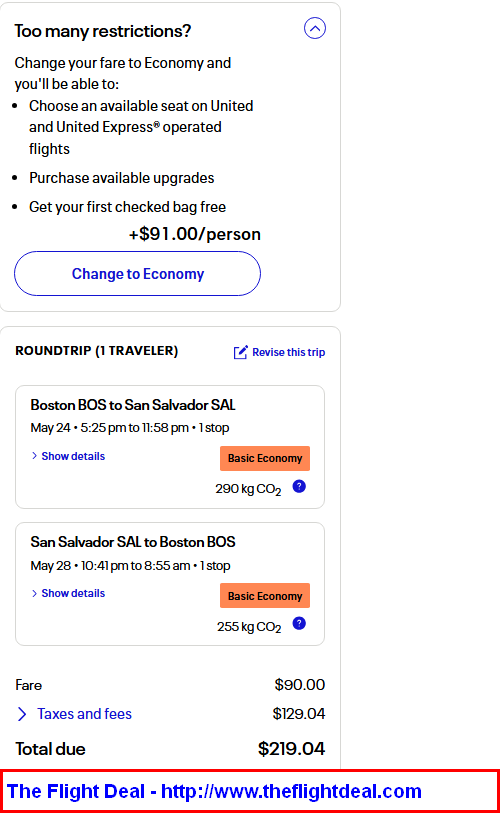Open help icon next to 255 kg CO2
This screenshot has height=813, width=500.
point(299,623)
